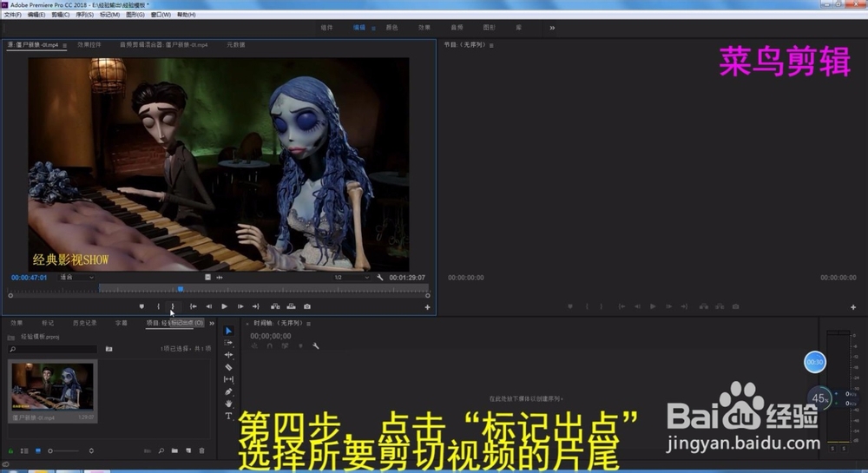This screenshot has width=868, height=473.
Task: Expand the hidden panel tabs chevron near Project tab
Action: (212, 323)
